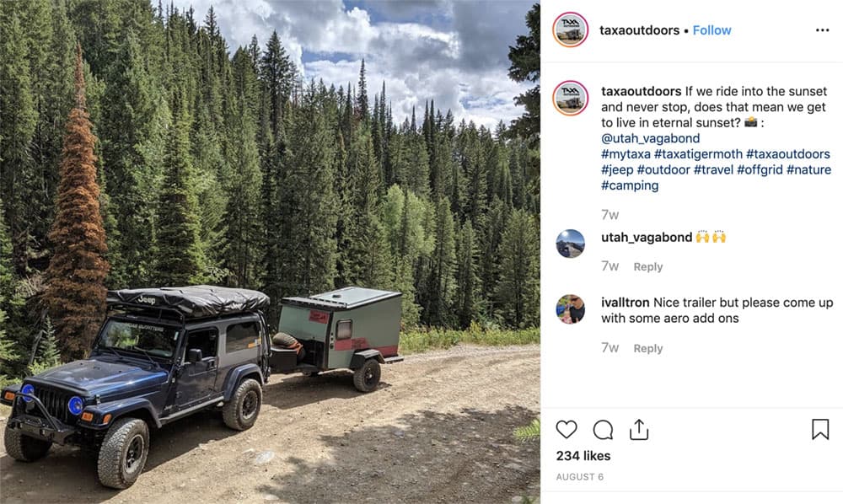Reply to ivalltron's comment
Image resolution: width=843 pixels, height=504 pixels.
point(647,348)
